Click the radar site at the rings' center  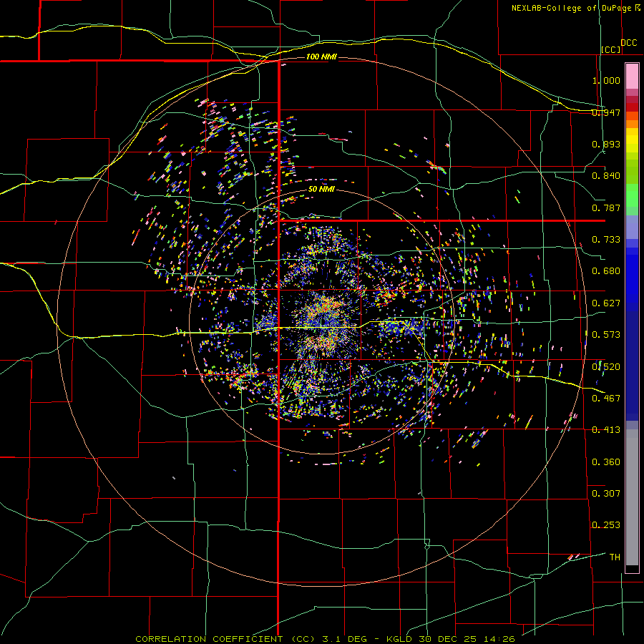click(x=322, y=322)
